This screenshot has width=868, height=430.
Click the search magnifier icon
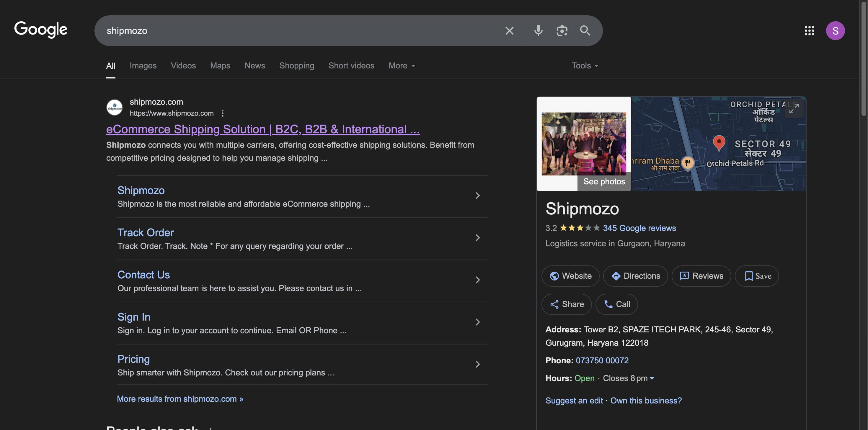(x=585, y=31)
